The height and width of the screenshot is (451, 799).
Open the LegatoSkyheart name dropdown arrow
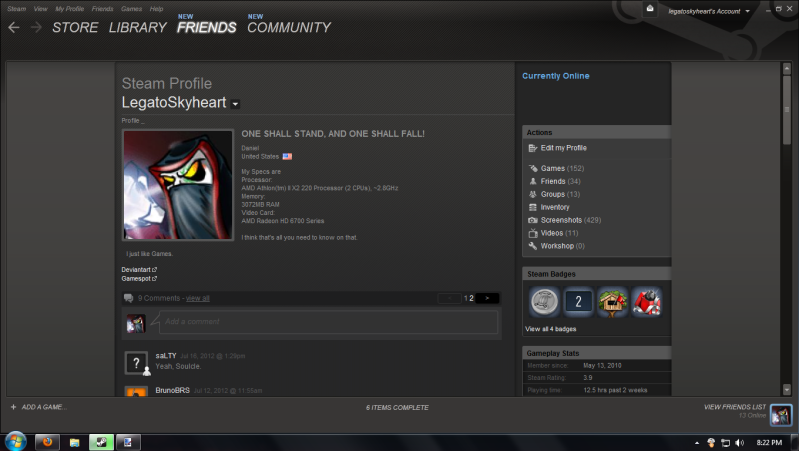coord(235,104)
